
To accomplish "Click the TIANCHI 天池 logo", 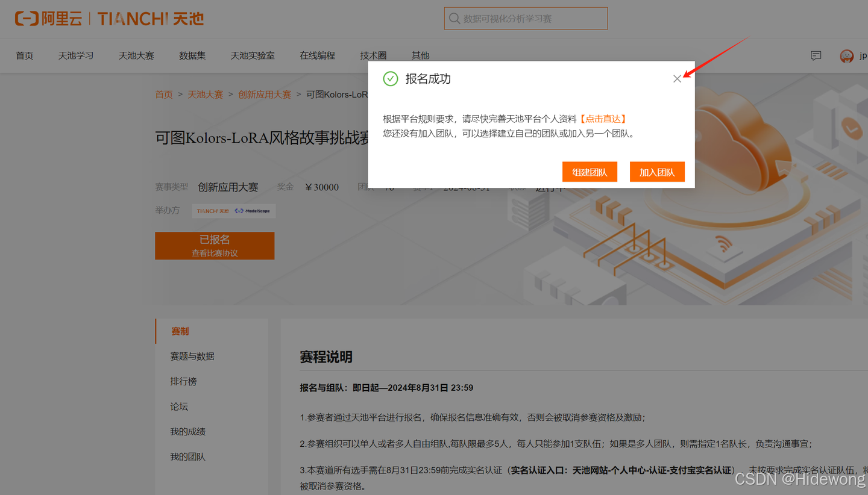I will coord(151,19).
